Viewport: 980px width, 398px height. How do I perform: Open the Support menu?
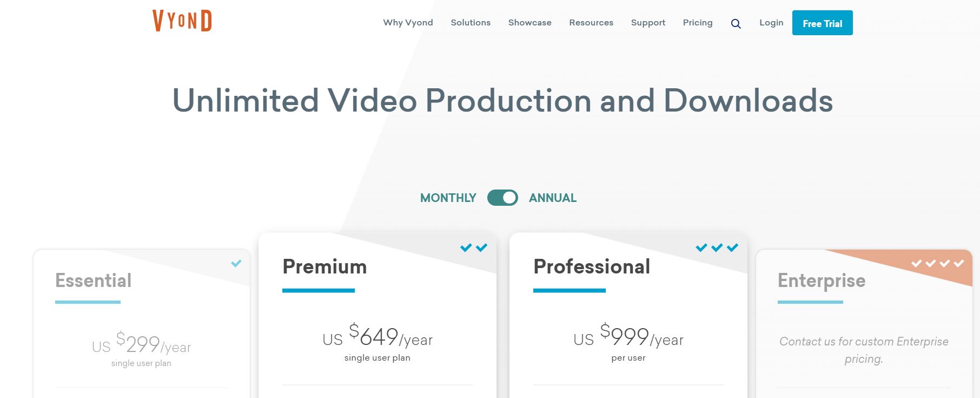(648, 23)
